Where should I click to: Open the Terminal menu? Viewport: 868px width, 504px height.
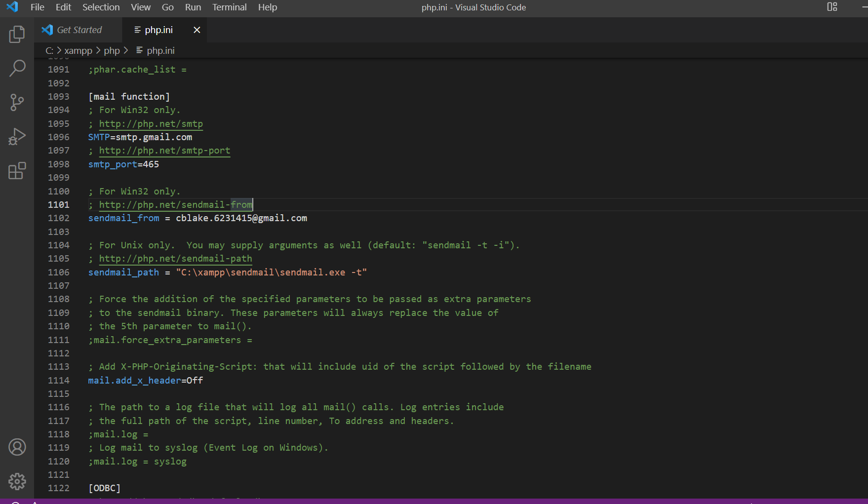229,7
